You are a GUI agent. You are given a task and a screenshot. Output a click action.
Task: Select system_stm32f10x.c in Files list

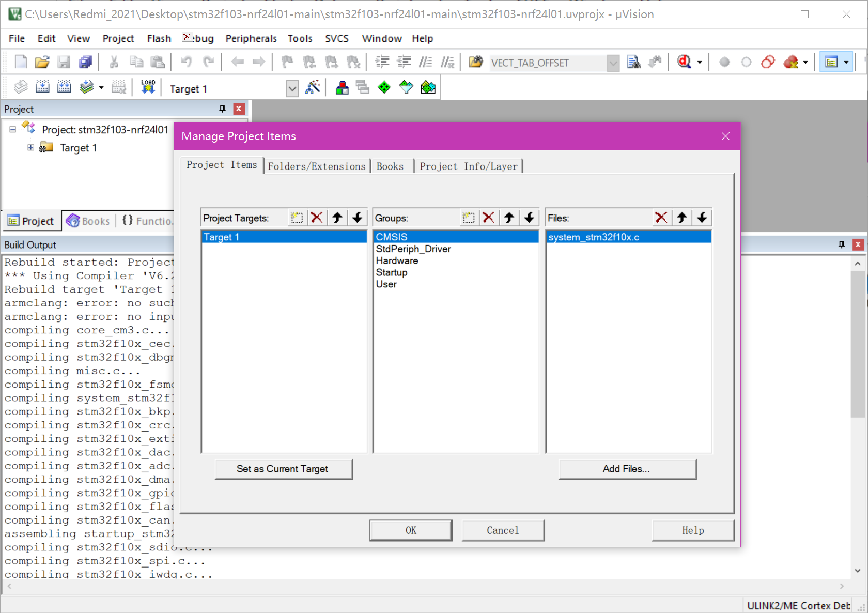coord(629,237)
